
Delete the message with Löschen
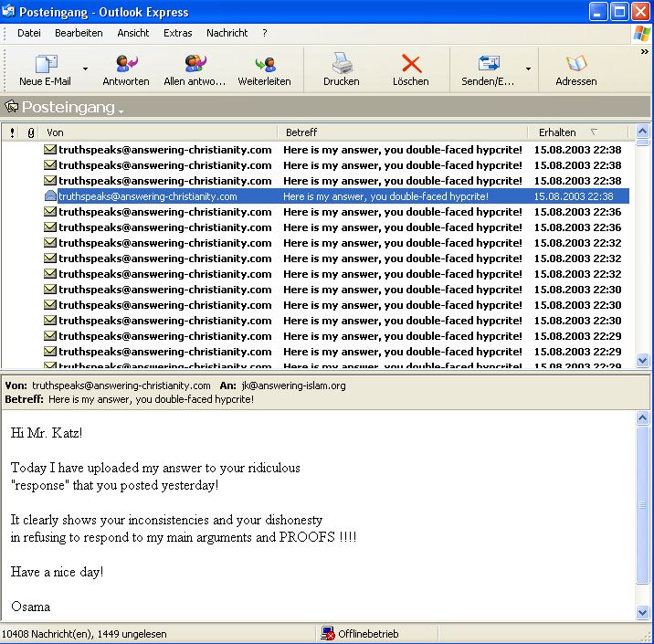[x=411, y=64]
